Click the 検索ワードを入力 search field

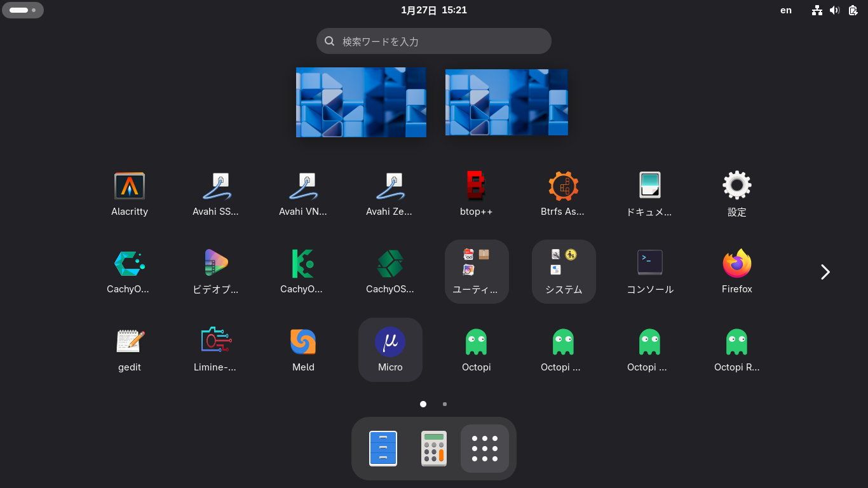434,41
